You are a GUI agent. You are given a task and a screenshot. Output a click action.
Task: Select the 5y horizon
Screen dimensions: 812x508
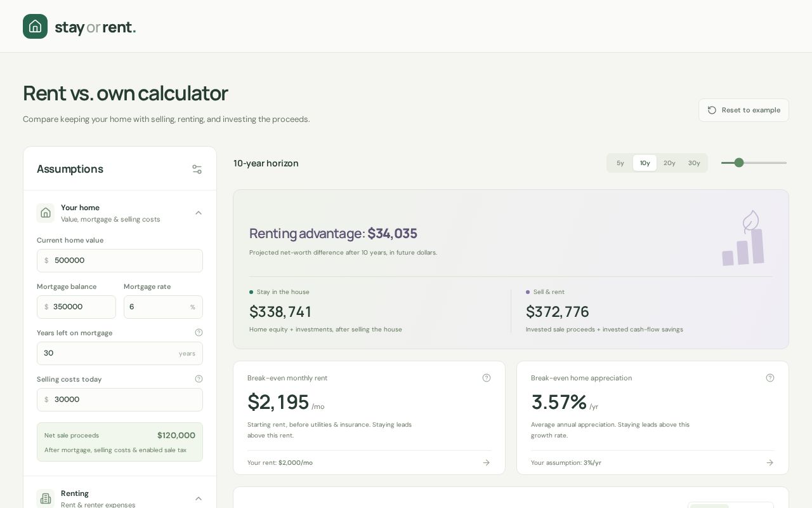(x=620, y=163)
